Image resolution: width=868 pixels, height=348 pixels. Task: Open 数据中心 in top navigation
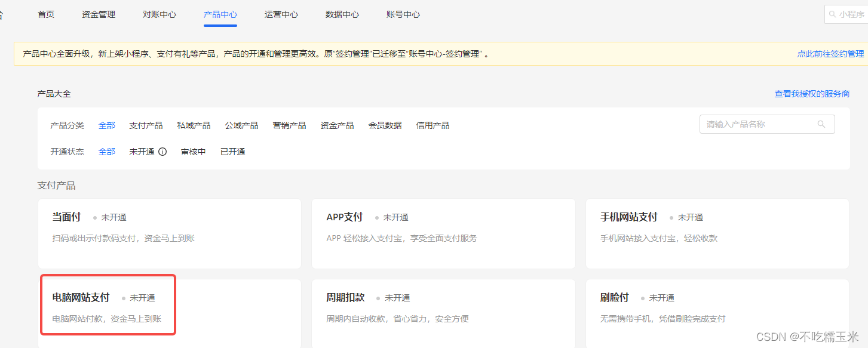click(342, 14)
